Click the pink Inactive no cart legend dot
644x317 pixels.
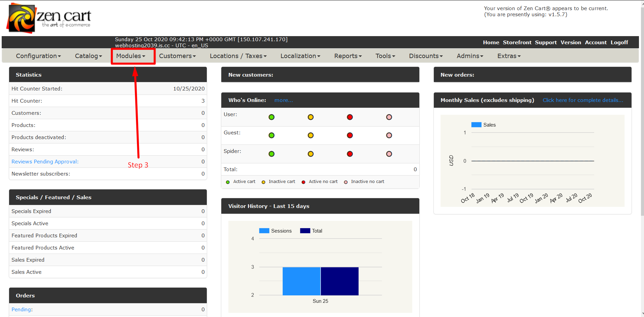pyautogui.click(x=346, y=182)
